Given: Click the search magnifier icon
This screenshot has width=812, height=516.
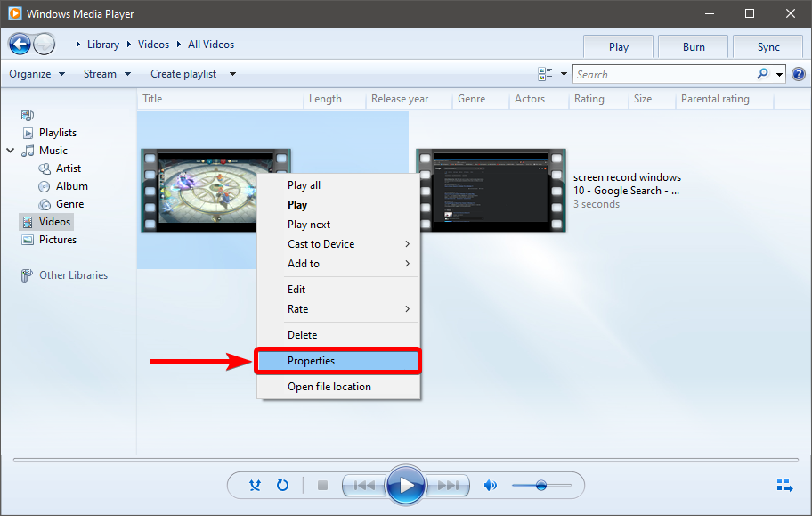Looking at the screenshot, I should pyautogui.click(x=762, y=74).
